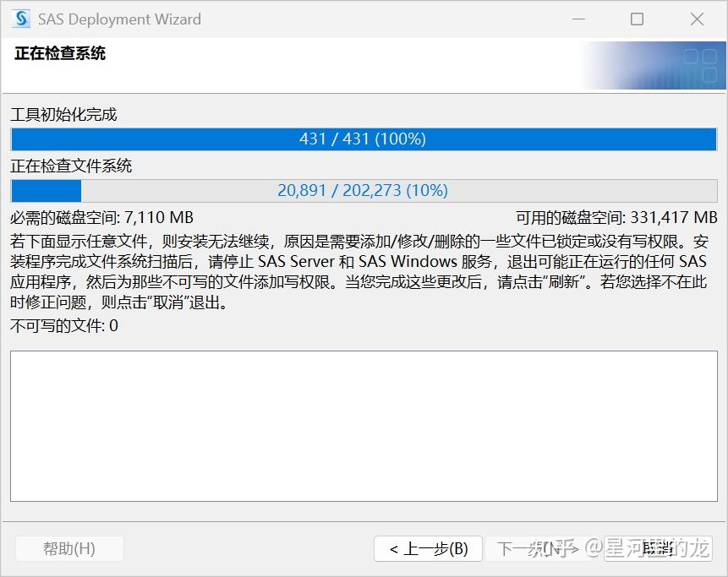The height and width of the screenshot is (577, 728).
Task: Close the SAS Deployment Wizard window
Action: 696,19
